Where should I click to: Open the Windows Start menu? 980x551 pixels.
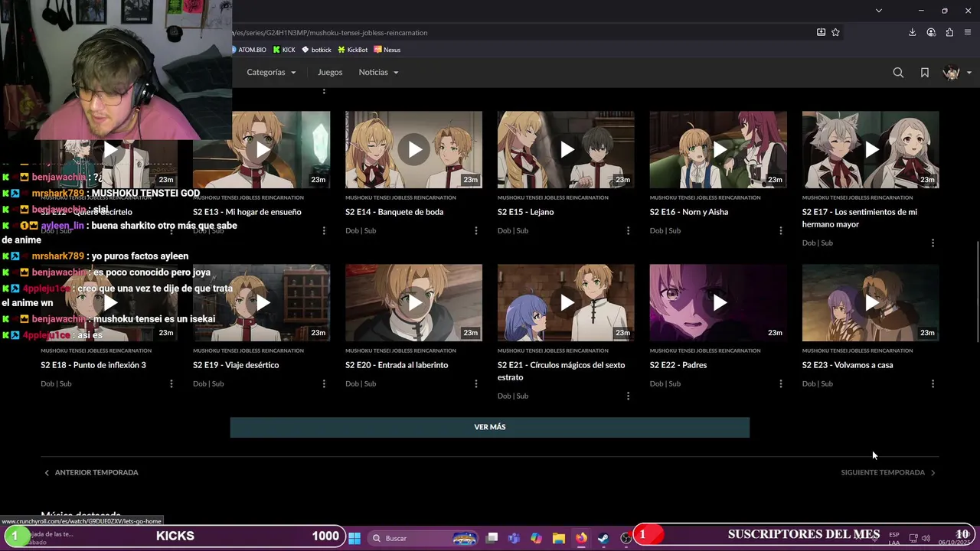(x=354, y=538)
